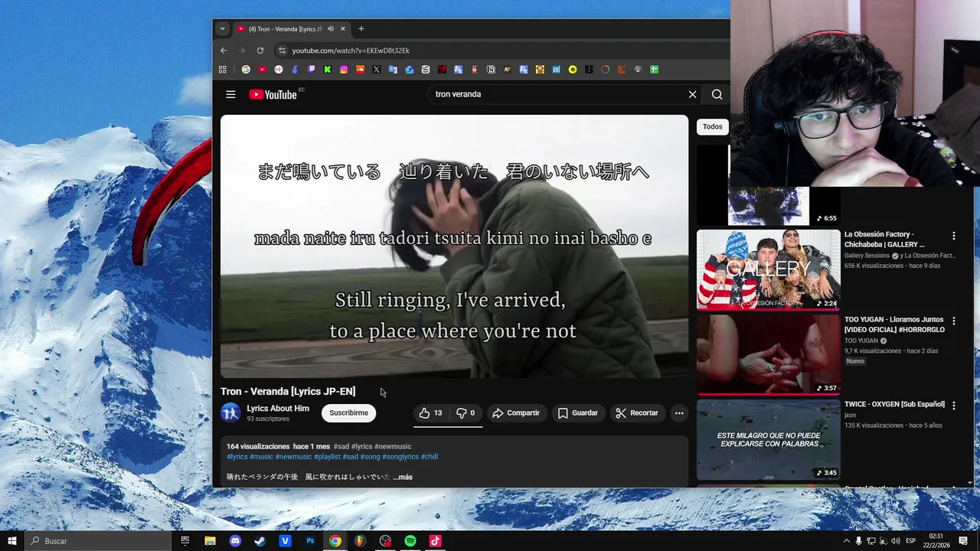This screenshot has height=551, width=980.
Task: Dislike the Tron - Veranda video
Action: [x=466, y=413]
